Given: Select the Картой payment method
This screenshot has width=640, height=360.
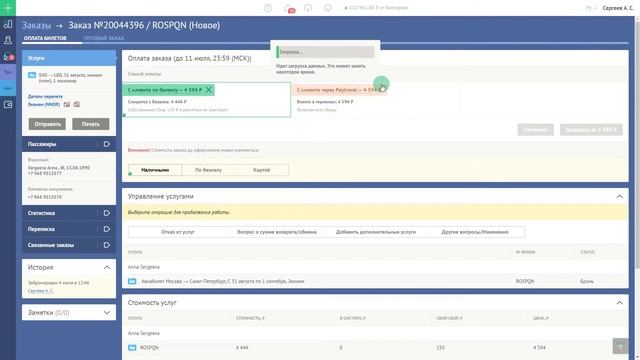Looking at the screenshot, I should point(261,170).
